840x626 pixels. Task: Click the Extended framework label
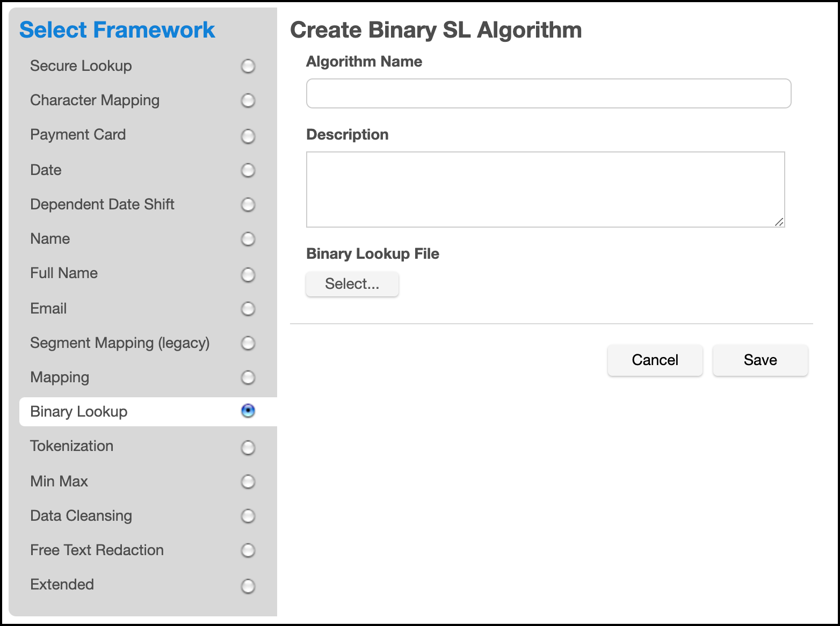[x=62, y=585]
